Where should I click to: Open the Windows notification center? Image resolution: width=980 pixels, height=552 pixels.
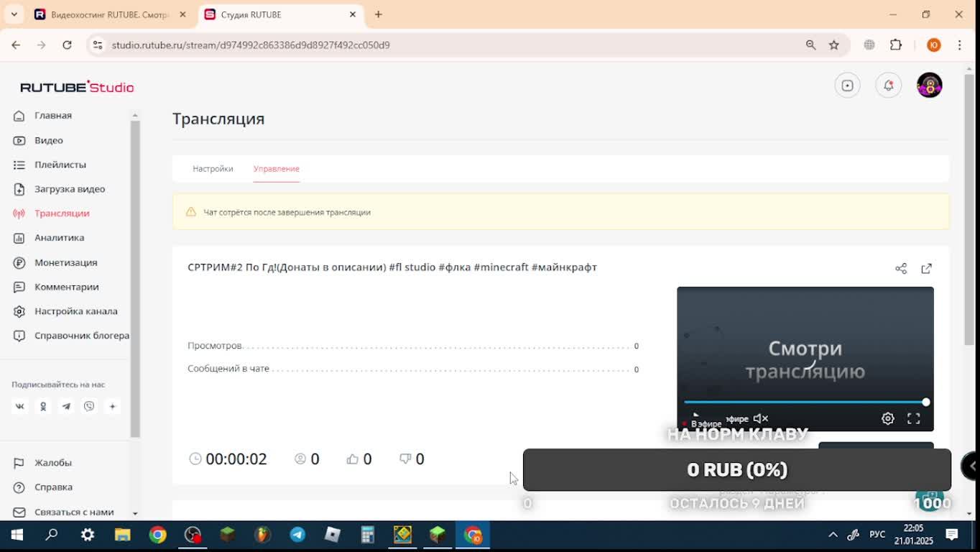(952, 535)
